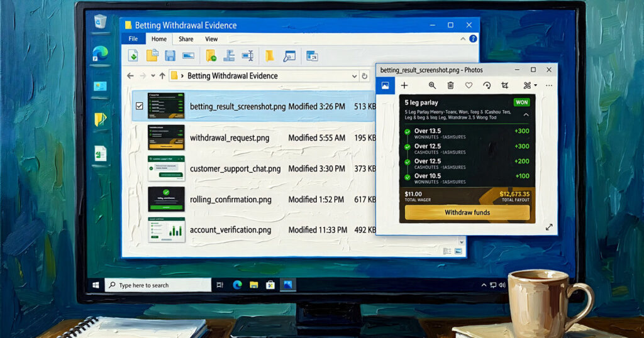Select the crop tool in Photos
This screenshot has height=338, width=644.
tap(505, 85)
